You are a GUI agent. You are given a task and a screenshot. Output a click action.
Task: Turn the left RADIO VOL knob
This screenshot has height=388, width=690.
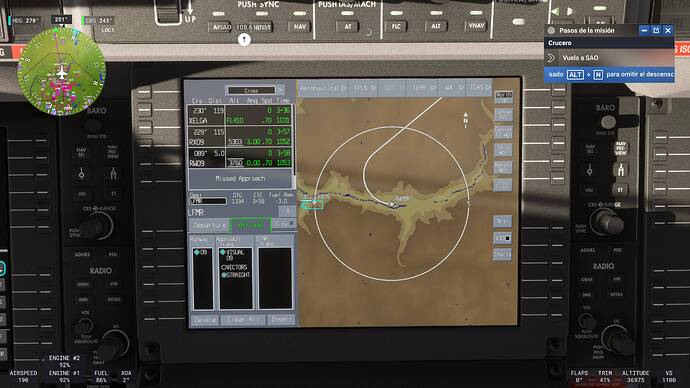click(84, 326)
